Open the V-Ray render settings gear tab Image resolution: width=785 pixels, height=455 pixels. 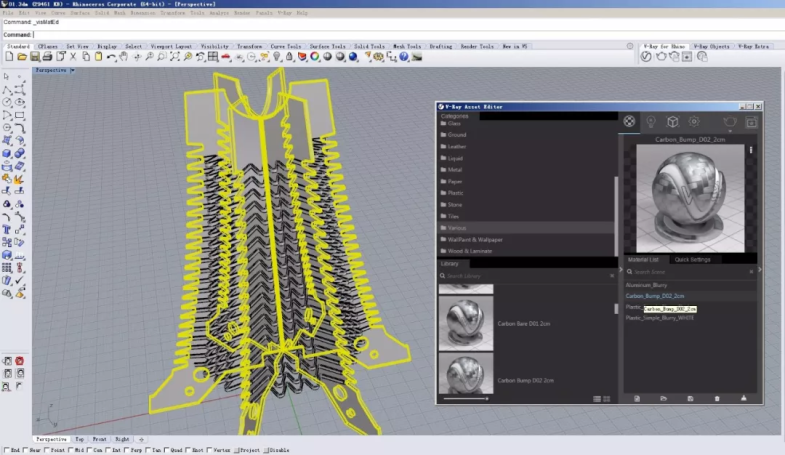(x=695, y=121)
